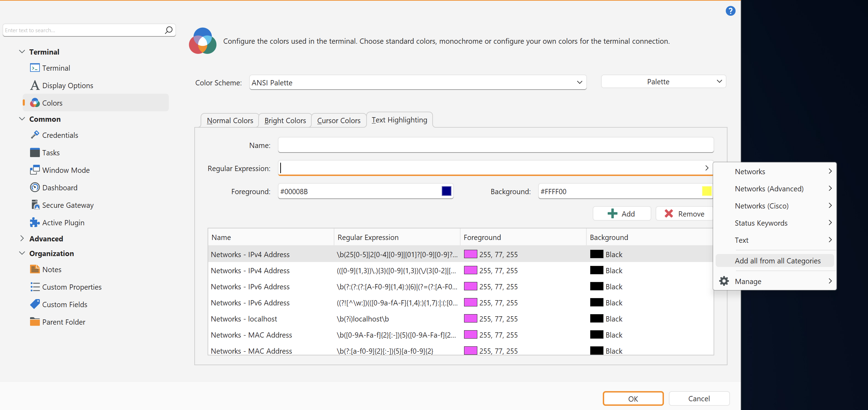868x410 pixels.
Task: Switch to the Bright Colors tab
Action: tap(285, 120)
